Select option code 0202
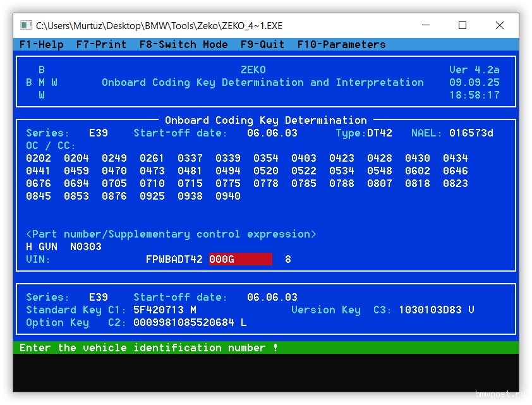 tap(39, 158)
